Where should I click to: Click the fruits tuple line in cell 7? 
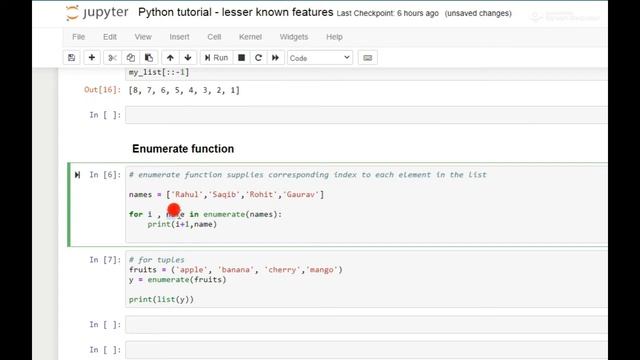pos(236,269)
